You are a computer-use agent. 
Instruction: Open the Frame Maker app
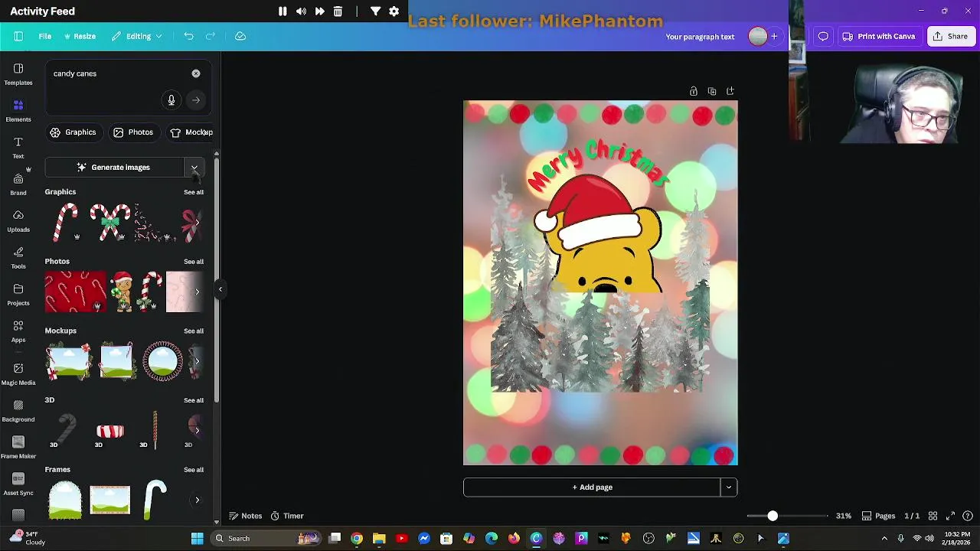18,447
